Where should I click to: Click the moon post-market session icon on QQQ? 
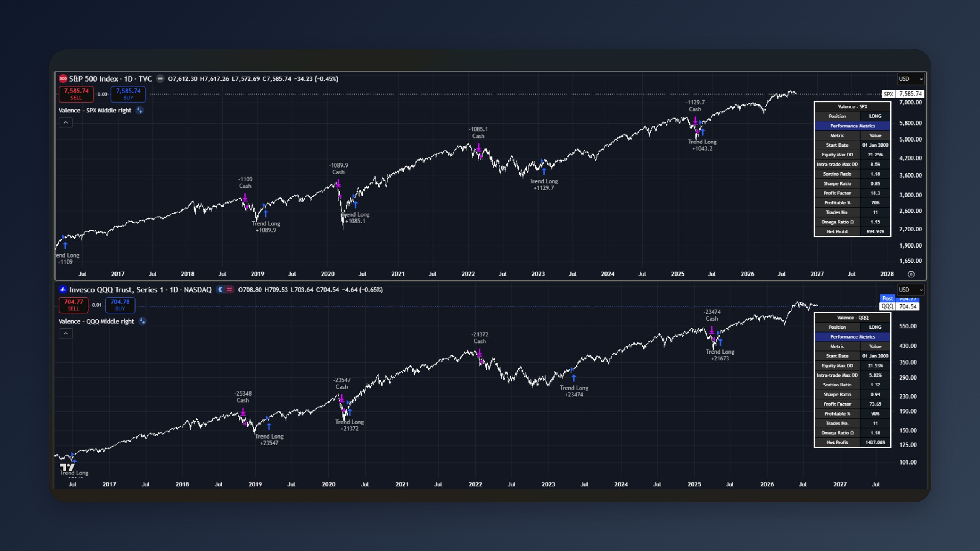(x=220, y=289)
